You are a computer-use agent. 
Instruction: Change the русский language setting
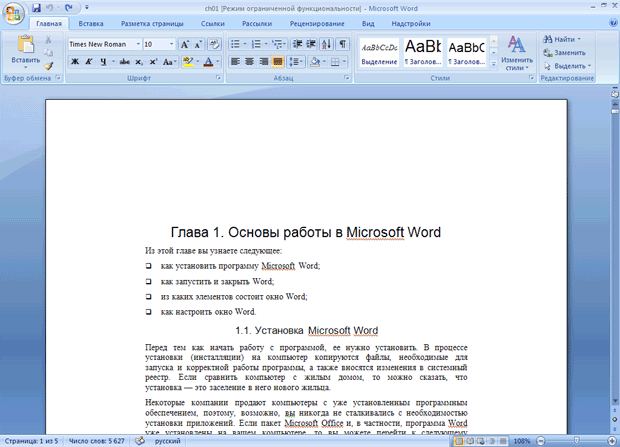tap(168, 441)
